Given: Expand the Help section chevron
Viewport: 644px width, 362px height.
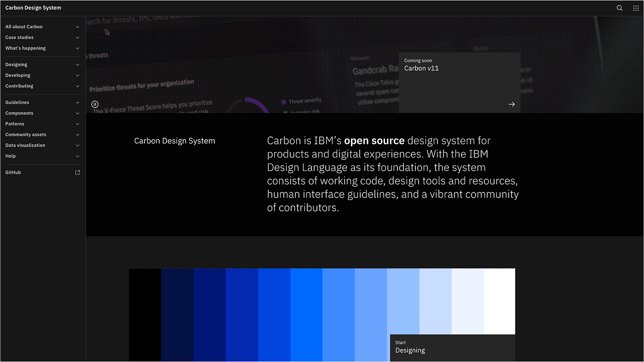Looking at the screenshot, I should [77, 156].
